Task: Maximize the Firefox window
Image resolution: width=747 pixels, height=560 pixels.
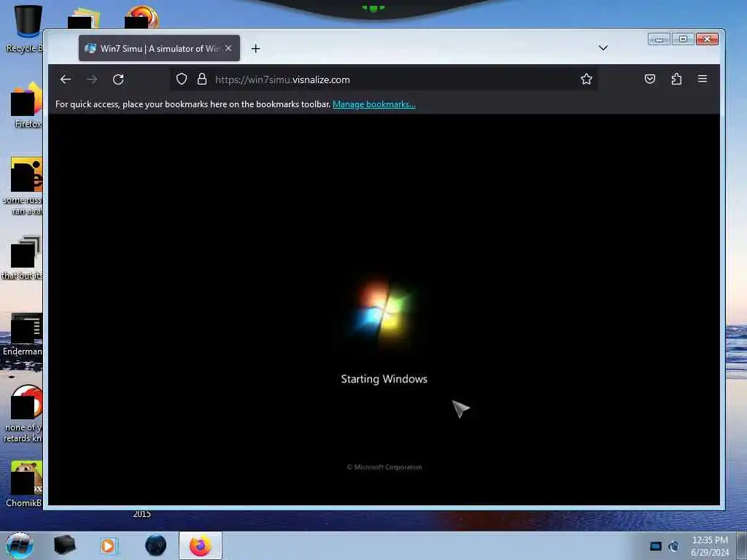Action: click(683, 39)
